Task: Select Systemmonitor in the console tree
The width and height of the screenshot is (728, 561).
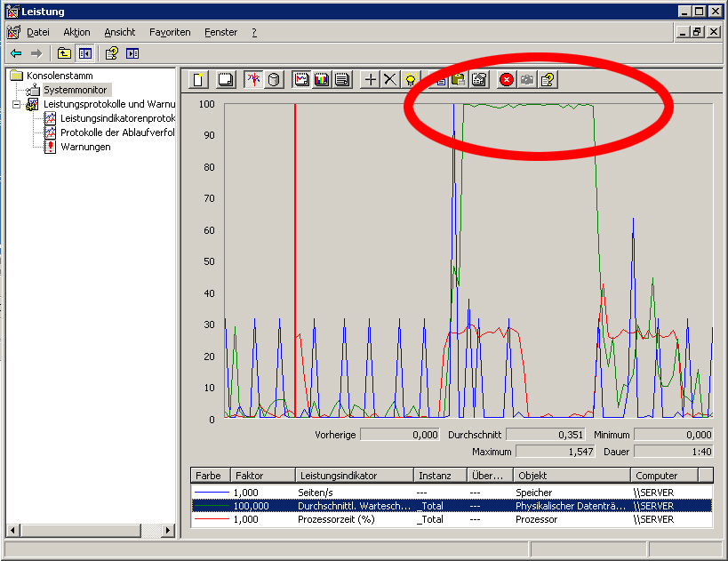Action: click(x=75, y=90)
